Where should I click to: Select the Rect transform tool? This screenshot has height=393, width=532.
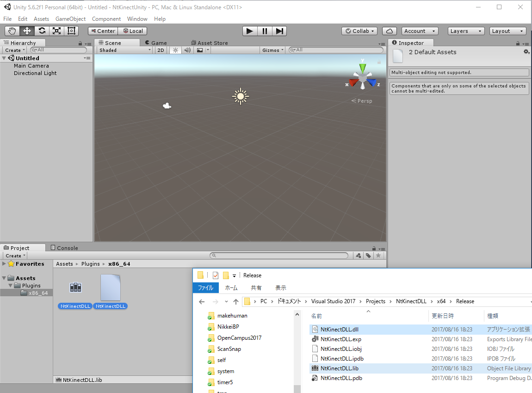point(71,31)
